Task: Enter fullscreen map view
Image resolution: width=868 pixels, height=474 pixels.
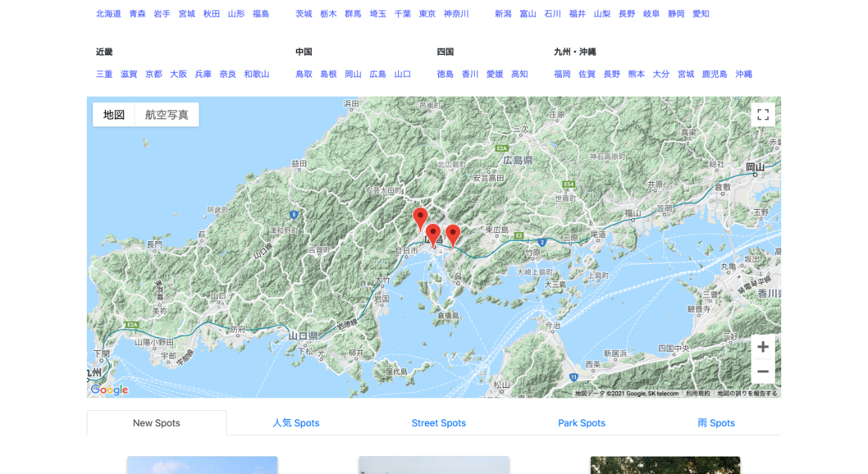Action: tap(762, 115)
